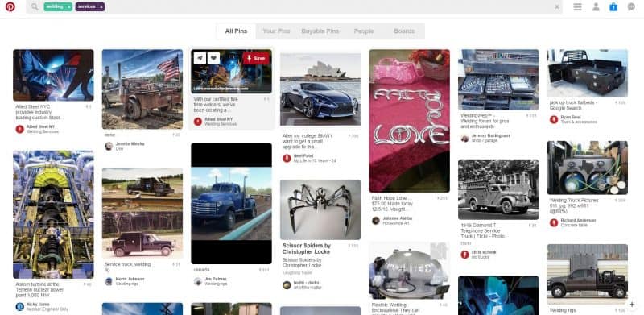Click Ricky Jame's blue avatar icon
Viewport: 644px width, 315px height.
click(x=19, y=306)
